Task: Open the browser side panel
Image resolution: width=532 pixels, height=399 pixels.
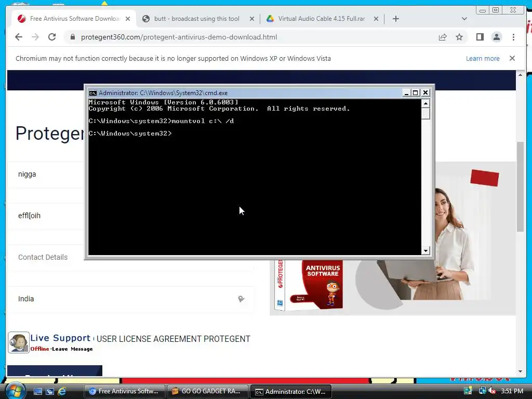Action: point(480,37)
